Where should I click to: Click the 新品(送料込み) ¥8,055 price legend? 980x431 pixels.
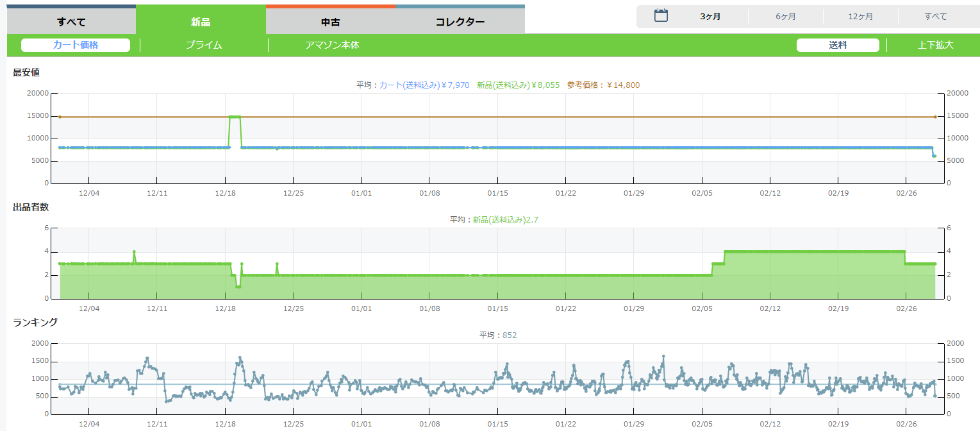pos(518,85)
